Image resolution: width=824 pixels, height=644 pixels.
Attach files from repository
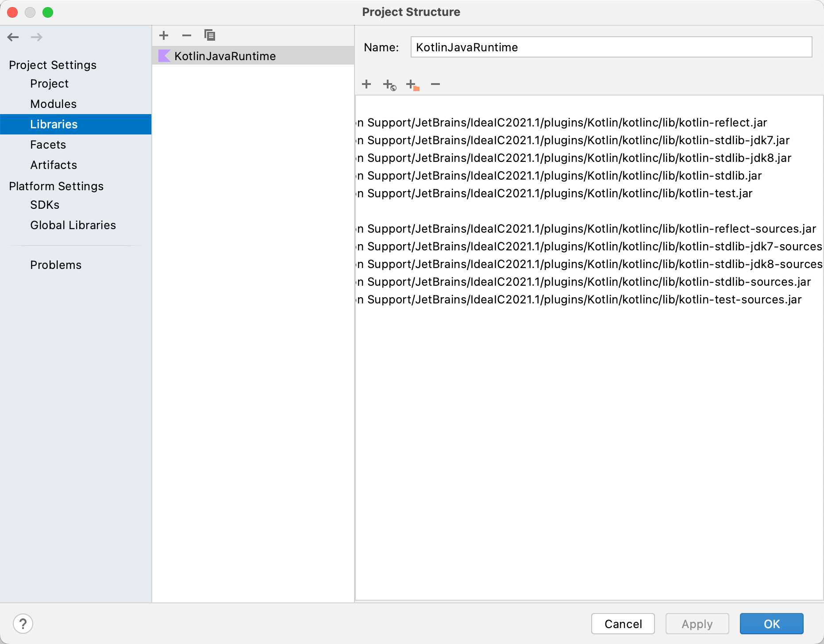tap(389, 84)
